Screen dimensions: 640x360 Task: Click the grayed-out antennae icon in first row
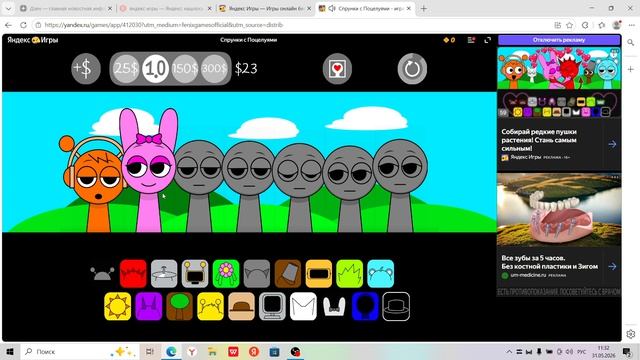(x=102, y=273)
